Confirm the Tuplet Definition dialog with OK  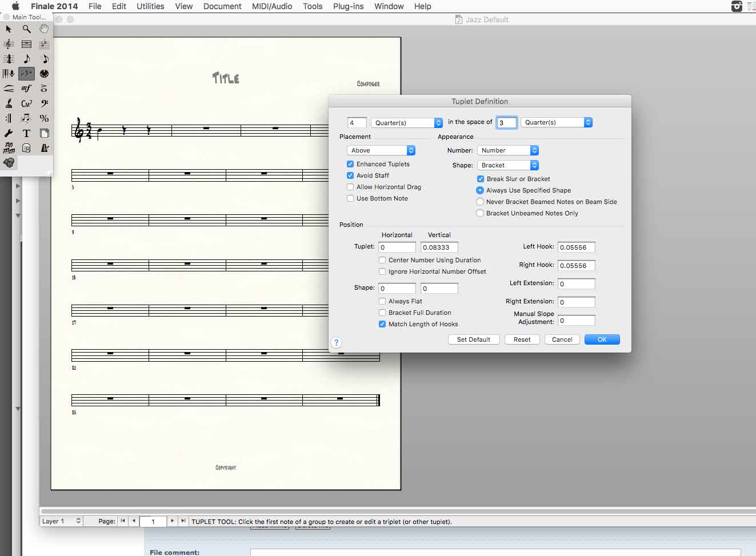[x=602, y=339]
